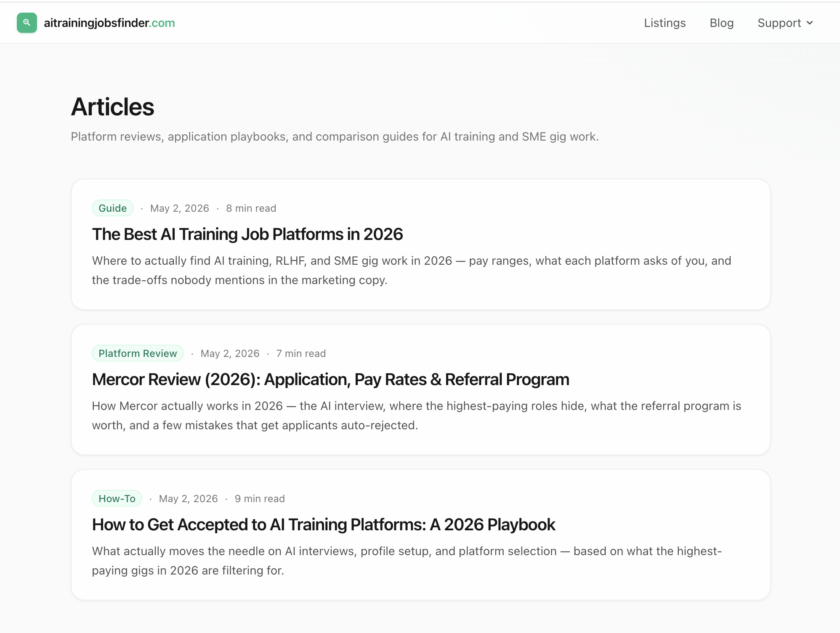The image size is (840, 633).
Task: Expand the Support dropdown menu
Action: pos(785,23)
